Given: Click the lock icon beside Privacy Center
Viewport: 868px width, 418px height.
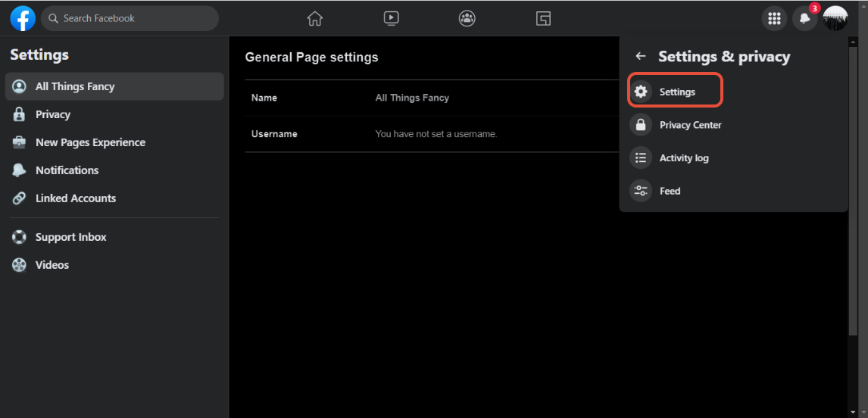Looking at the screenshot, I should click(x=641, y=125).
